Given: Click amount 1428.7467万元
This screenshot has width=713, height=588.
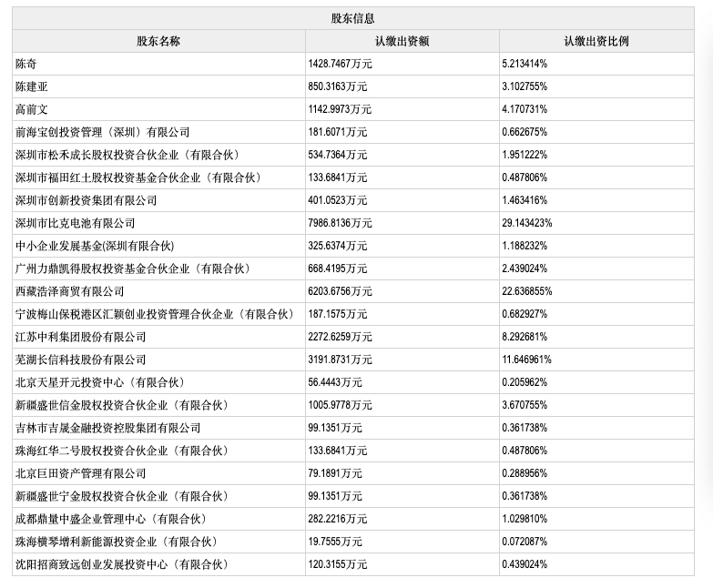Looking at the screenshot, I should pyautogui.click(x=340, y=64).
